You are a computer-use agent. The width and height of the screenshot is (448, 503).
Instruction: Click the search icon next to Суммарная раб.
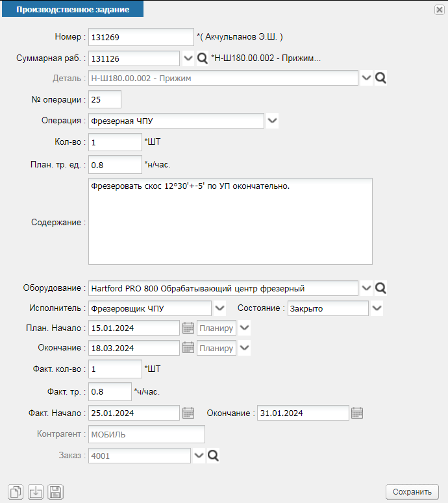pyautogui.click(x=202, y=58)
